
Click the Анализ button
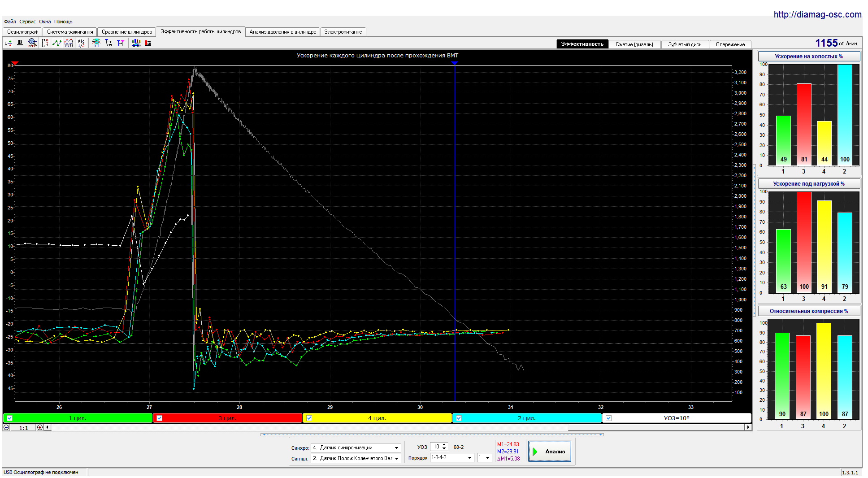550,452
